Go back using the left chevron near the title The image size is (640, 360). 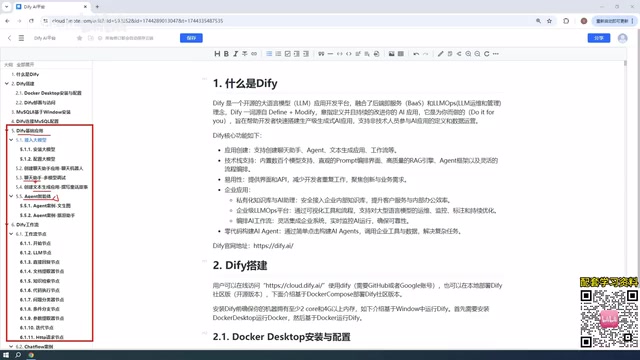[x=9, y=38]
